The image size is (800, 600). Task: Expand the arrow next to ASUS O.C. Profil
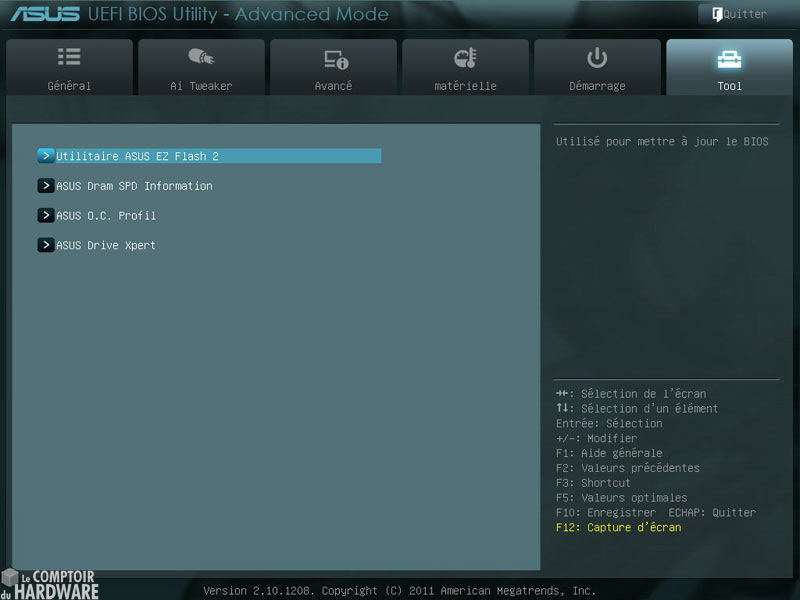click(46, 216)
